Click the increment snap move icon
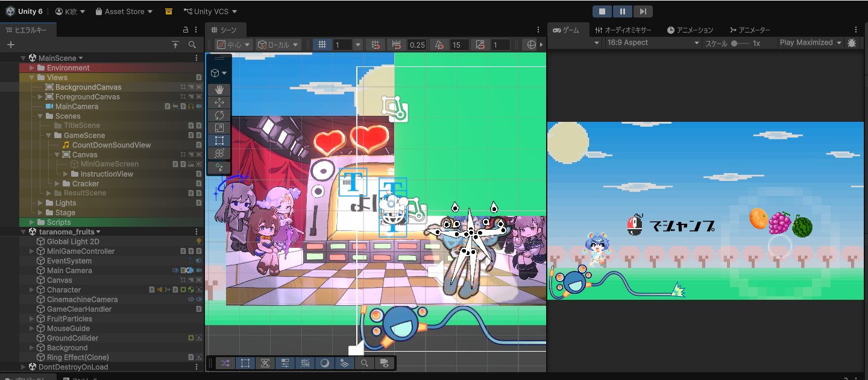This screenshot has width=868, height=380. pyautogui.click(x=397, y=45)
